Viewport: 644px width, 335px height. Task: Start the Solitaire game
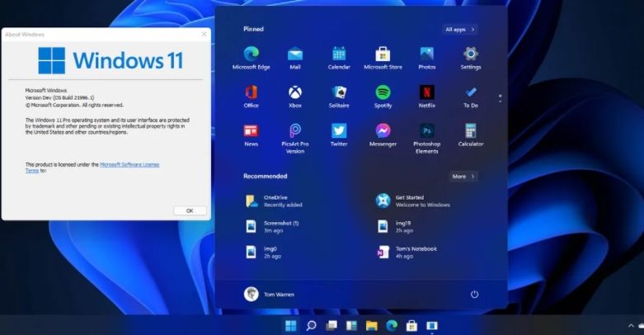(339, 97)
